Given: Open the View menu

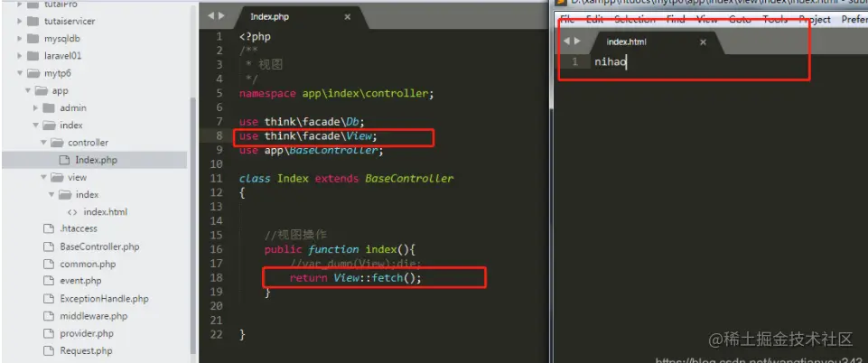Looking at the screenshot, I should (706, 19).
